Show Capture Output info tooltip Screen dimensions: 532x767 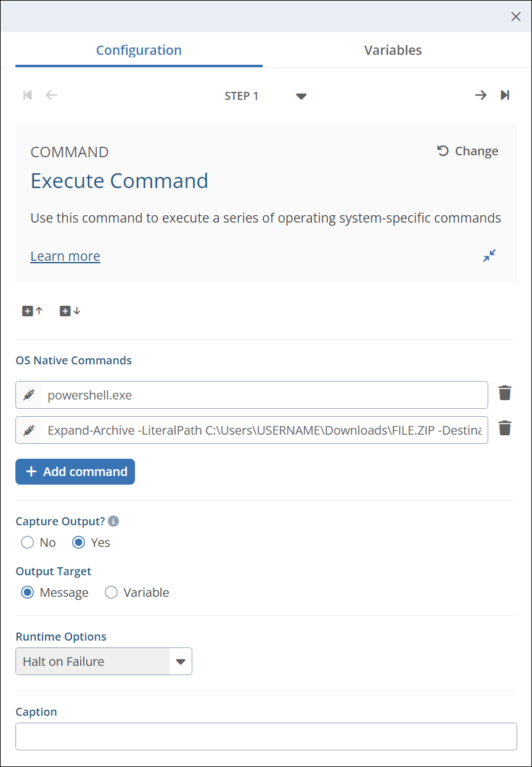113,522
